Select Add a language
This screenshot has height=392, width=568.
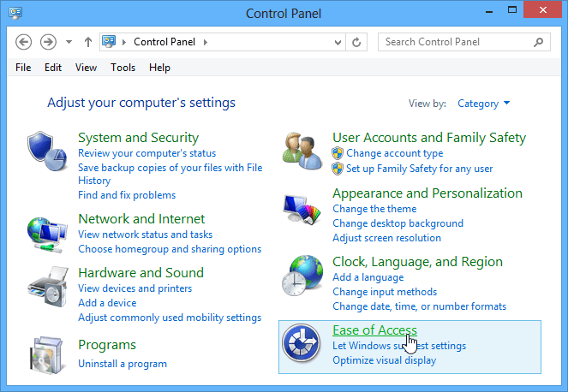coord(368,277)
